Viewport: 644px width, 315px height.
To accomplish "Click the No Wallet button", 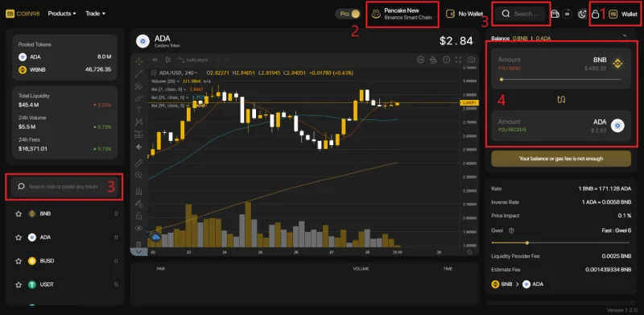I will tap(464, 14).
